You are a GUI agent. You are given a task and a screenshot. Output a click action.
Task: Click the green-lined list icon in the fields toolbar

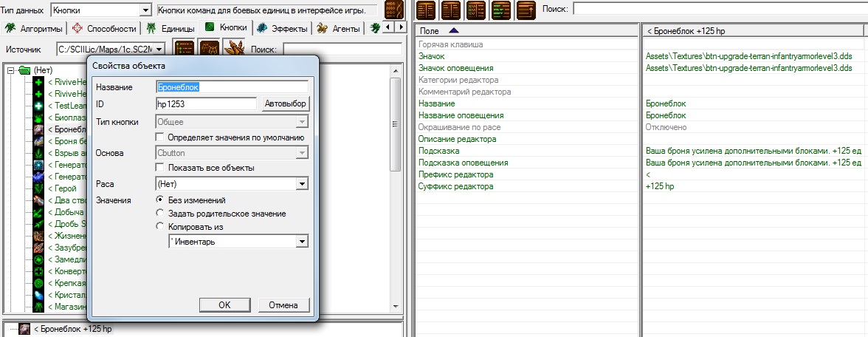click(x=502, y=10)
